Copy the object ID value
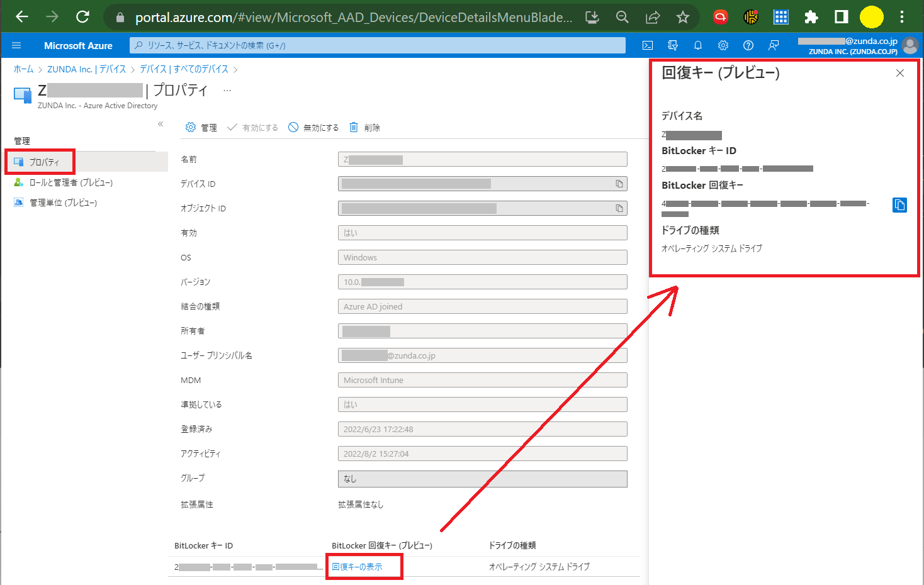This screenshot has height=585, width=924. point(619,208)
